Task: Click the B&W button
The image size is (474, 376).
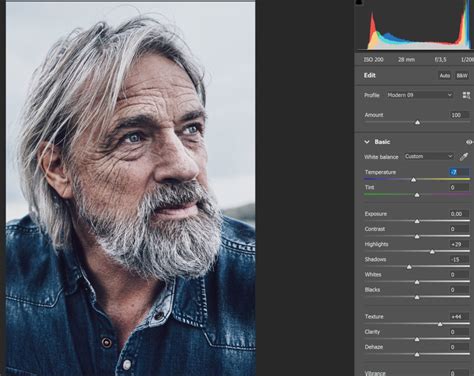Action: 462,76
